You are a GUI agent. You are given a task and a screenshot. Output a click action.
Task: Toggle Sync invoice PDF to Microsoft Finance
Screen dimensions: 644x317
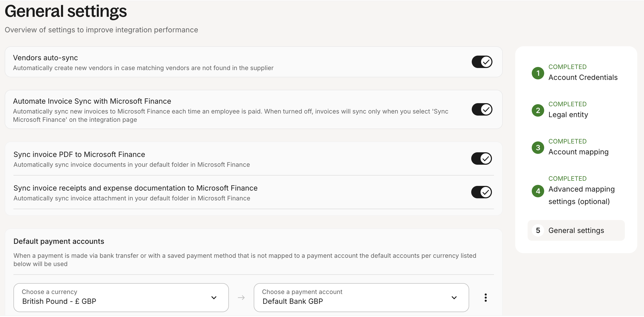click(x=481, y=158)
